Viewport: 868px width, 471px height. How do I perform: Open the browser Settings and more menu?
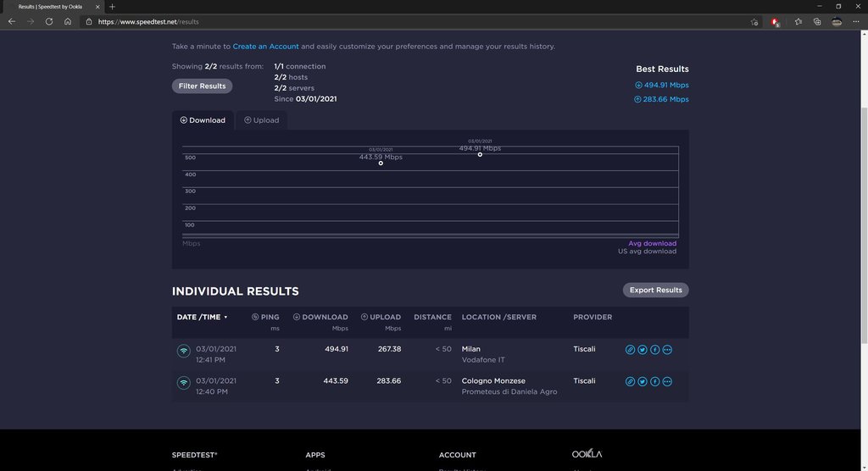coord(856,21)
